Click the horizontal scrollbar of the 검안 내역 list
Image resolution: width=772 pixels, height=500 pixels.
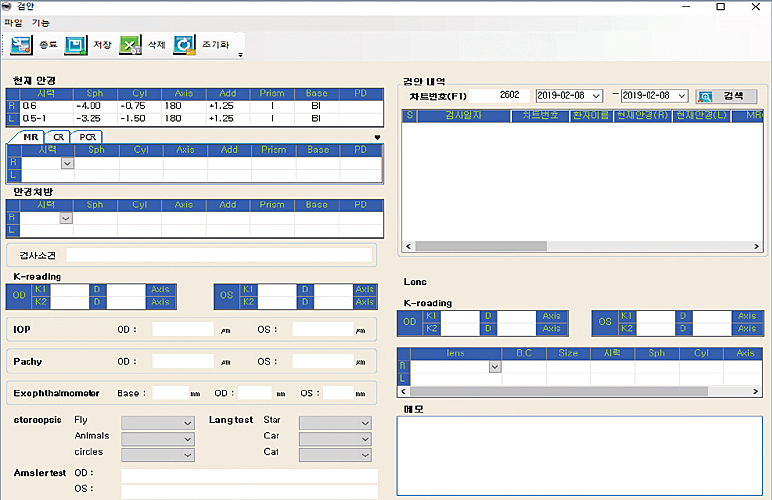point(481,246)
